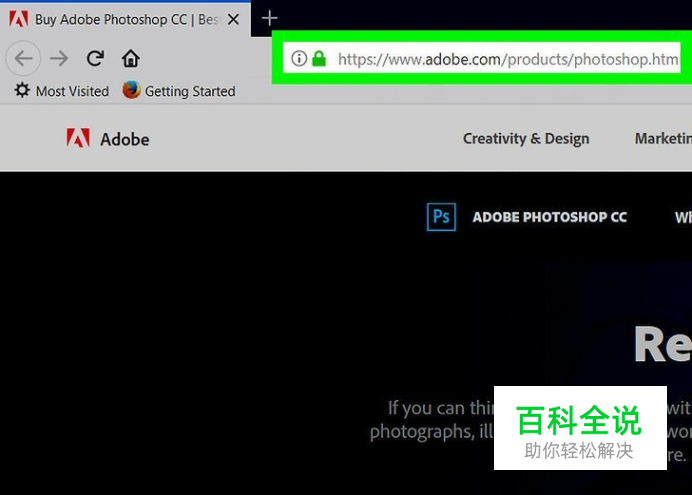
Task: Reload the page with the refresh icon
Action: coord(95,58)
